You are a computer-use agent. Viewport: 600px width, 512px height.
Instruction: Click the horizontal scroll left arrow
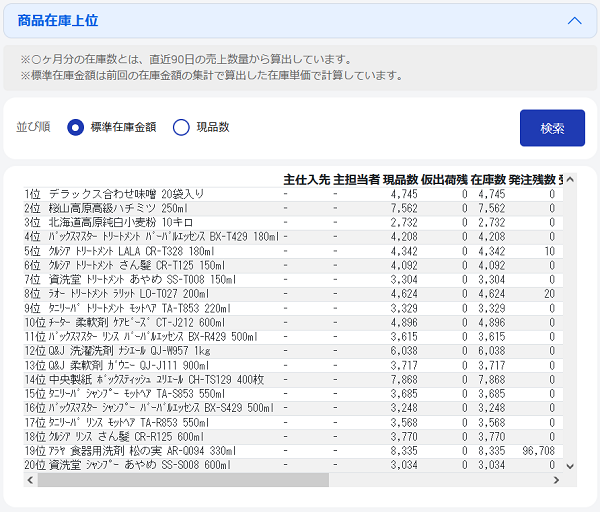tap(30, 480)
